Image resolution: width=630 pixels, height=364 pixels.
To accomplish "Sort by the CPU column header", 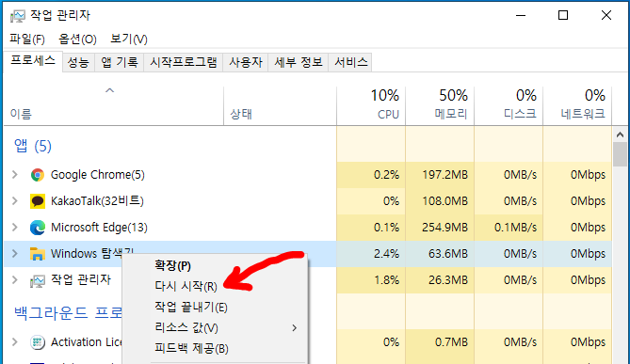I will pyautogui.click(x=371, y=105).
